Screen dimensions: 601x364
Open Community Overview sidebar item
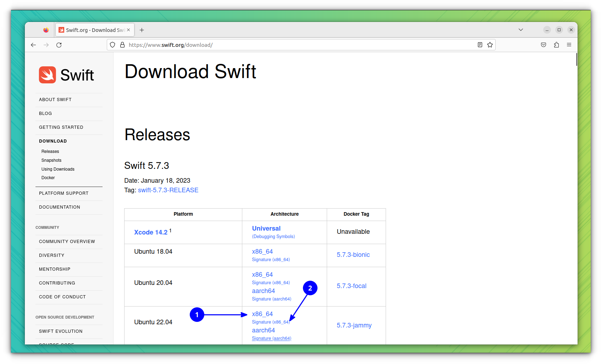67,242
